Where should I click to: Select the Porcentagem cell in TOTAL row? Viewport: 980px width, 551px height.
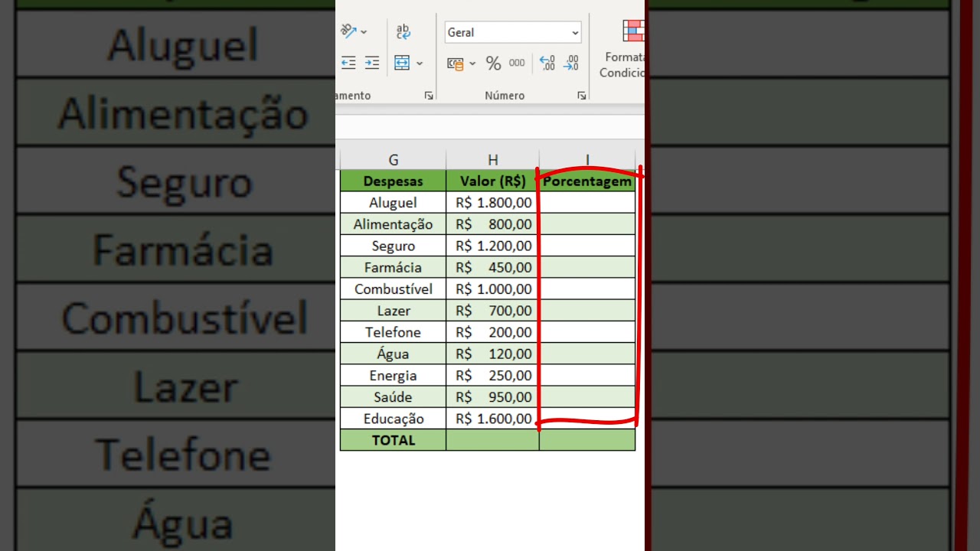587,440
